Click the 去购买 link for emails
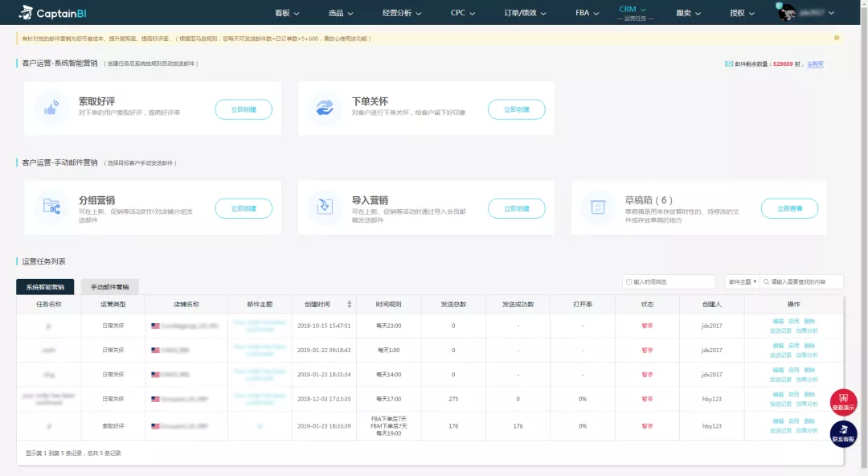The image size is (868, 476). [x=815, y=64]
